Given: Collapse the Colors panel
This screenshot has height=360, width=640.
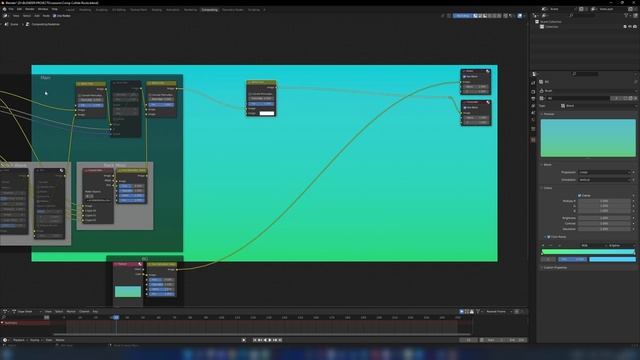Looking at the screenshot, I should click(x=547, y=188).
